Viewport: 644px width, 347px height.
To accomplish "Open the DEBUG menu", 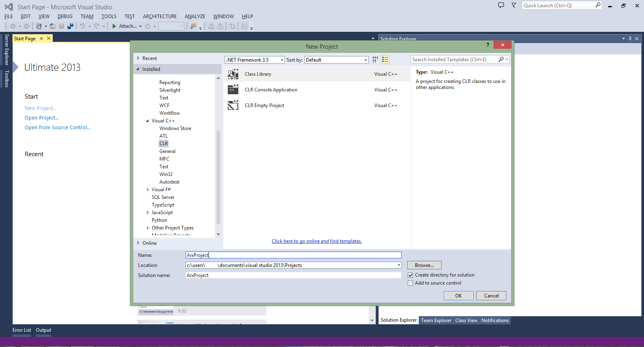I will (65, 17).
